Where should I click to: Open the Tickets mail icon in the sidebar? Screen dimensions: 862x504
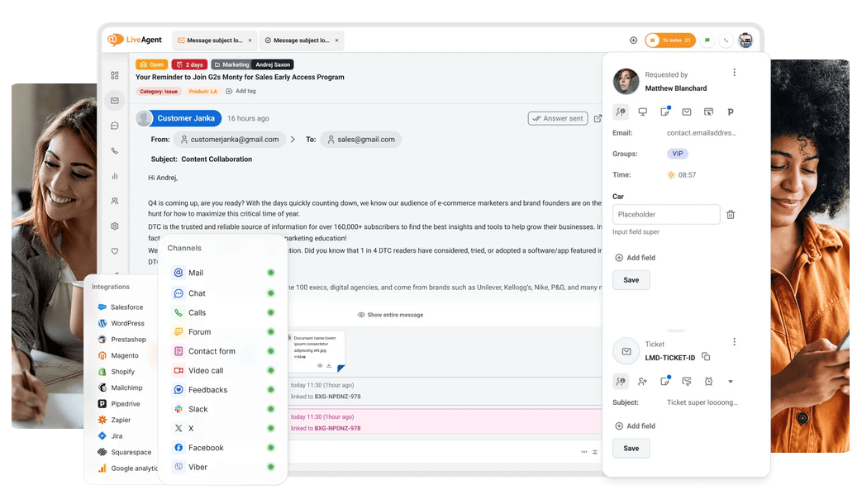click(114, 101)
